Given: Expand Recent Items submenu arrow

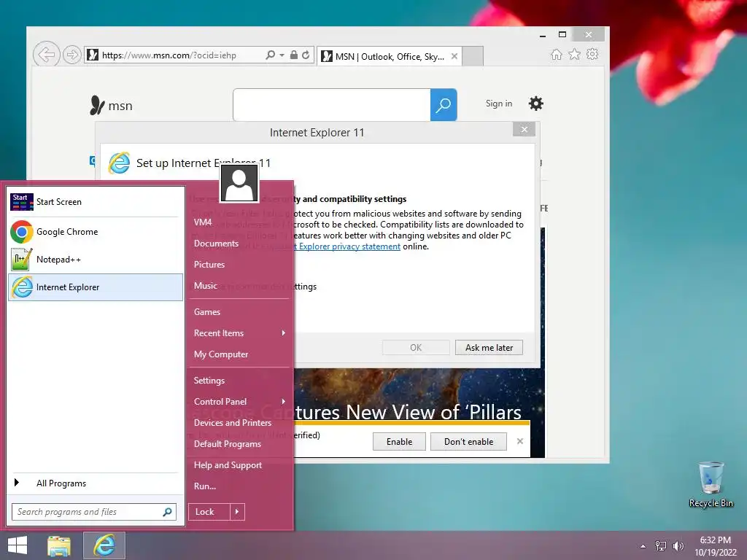Looking at the screenshot, I should click(284, 332).
